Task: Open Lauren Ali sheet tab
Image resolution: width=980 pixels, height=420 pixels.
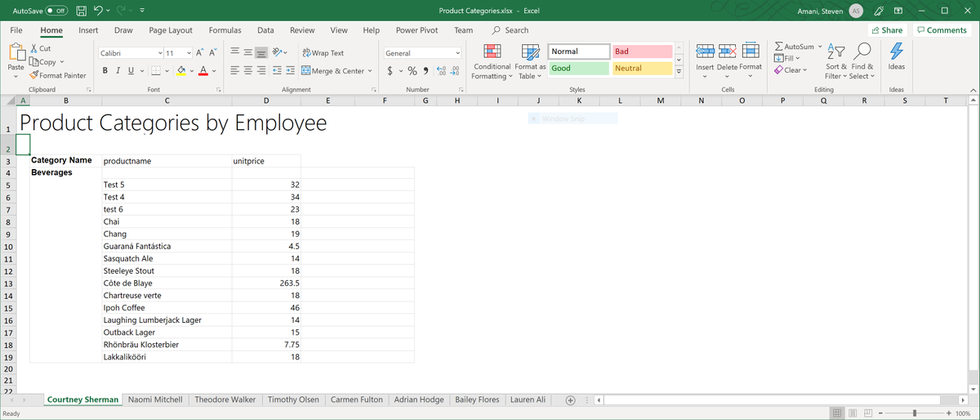Action: click(528, 400)
